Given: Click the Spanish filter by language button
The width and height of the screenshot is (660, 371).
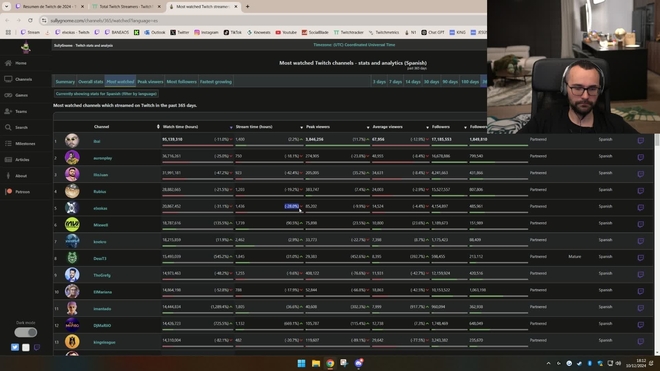Looking at the screenshot, I should tap(106, 94).
